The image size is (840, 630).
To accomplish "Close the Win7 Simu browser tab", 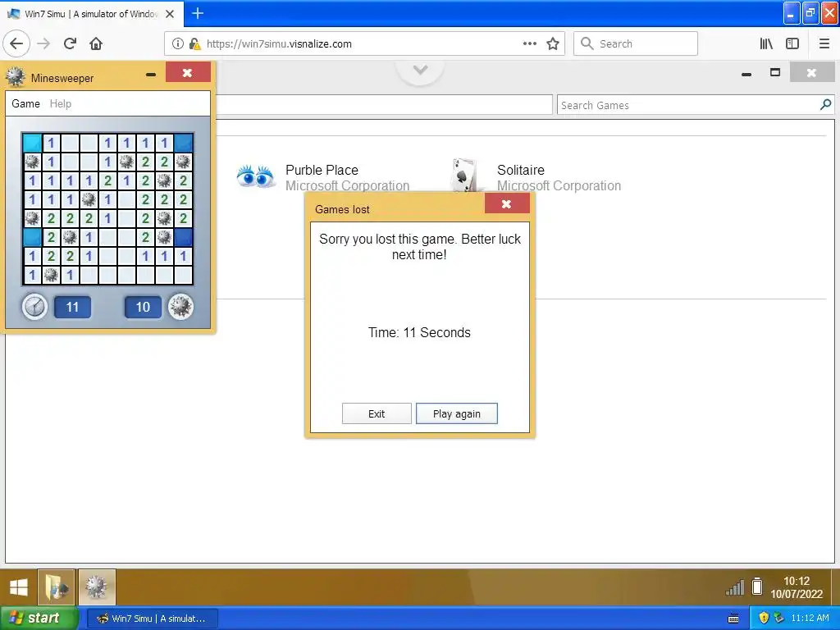I will coord(170,14).
